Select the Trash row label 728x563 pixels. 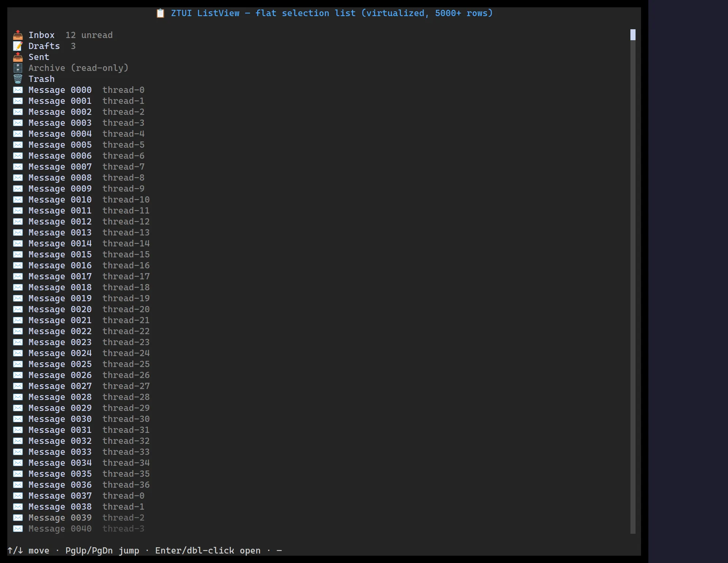coord(42,79)
